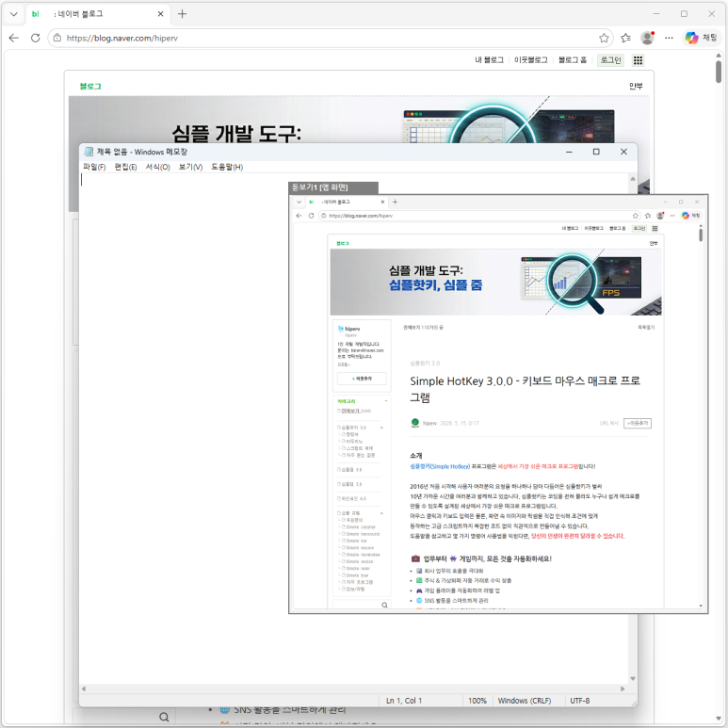Open the 편집(E) menu in Notepad
Viewport: 728px width, 728px height.
point(125,167)
